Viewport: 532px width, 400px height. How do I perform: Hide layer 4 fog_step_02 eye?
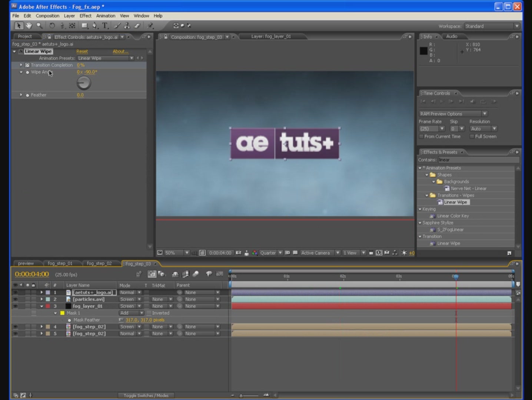coord(16,327)
